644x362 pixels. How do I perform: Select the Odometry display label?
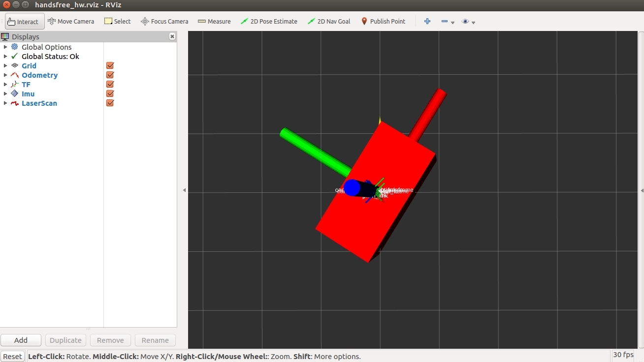(x=39, y=75)
